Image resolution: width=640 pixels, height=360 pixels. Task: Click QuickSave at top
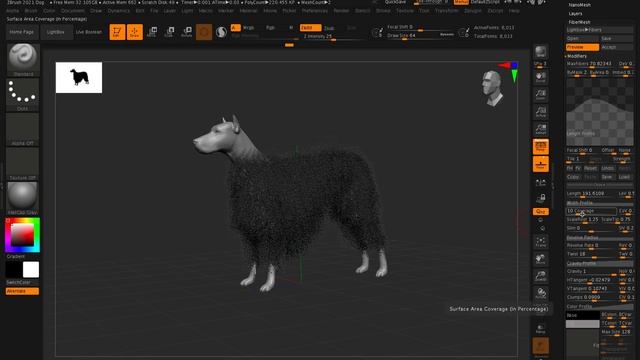coord(395,2)
